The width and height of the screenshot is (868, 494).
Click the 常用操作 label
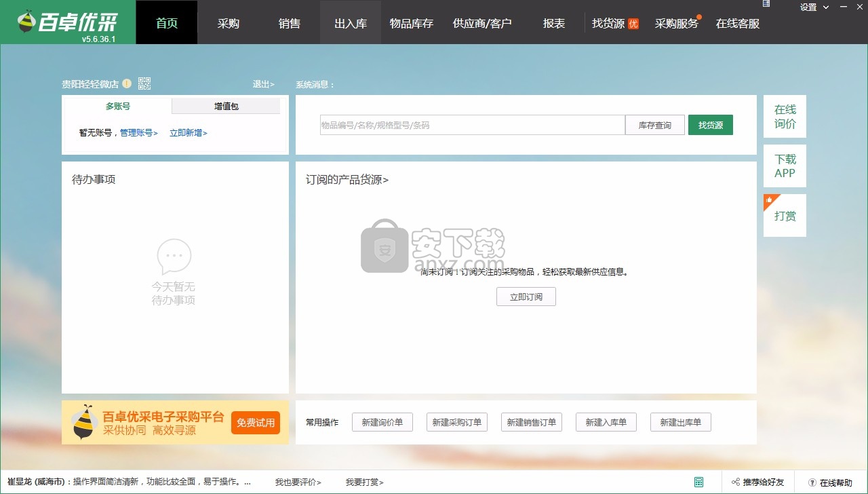[x=322, y=422]
